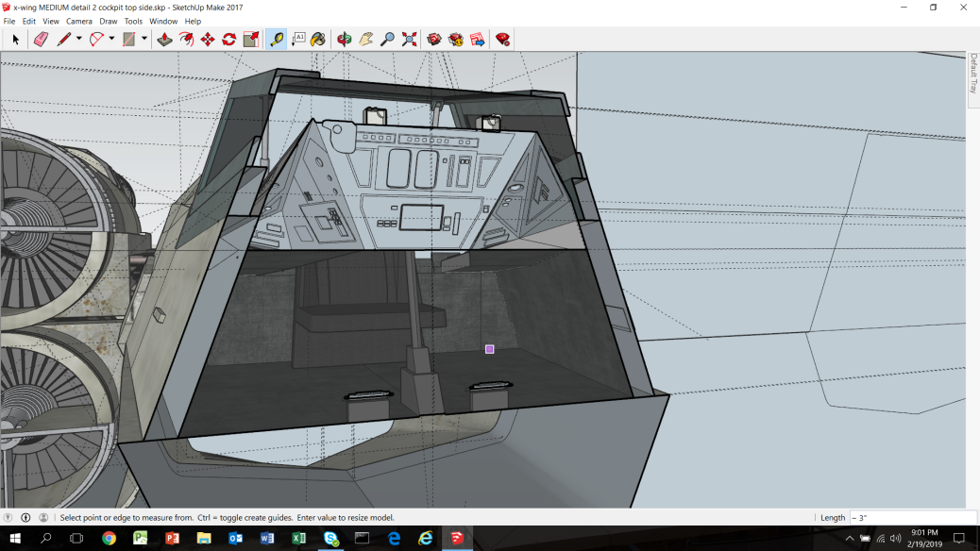This screenshot has height=551, width=980.
Task: Choose the Rotate tool
Action: [x=229, y=40]
